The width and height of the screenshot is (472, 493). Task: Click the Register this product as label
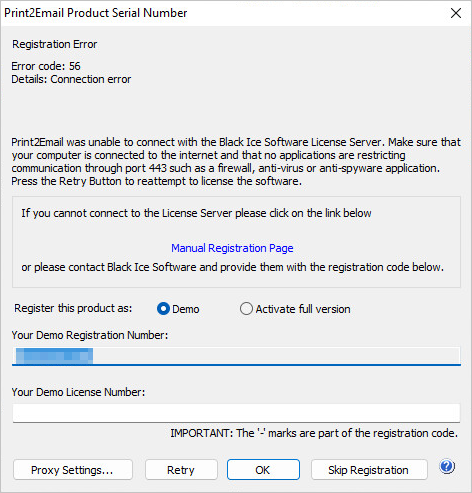73,308
